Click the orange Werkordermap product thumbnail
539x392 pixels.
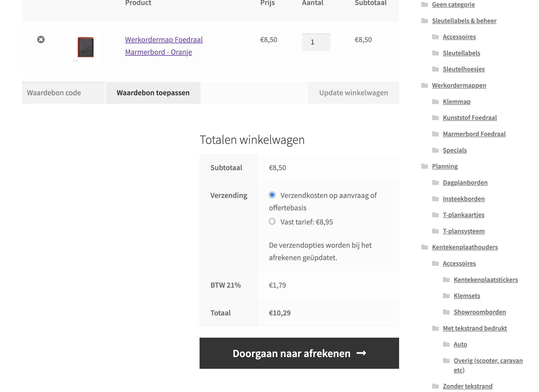coord(86,47)
